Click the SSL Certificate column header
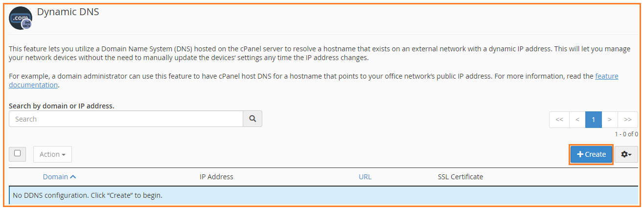This screenshot has width=644, height=210. 460,177
